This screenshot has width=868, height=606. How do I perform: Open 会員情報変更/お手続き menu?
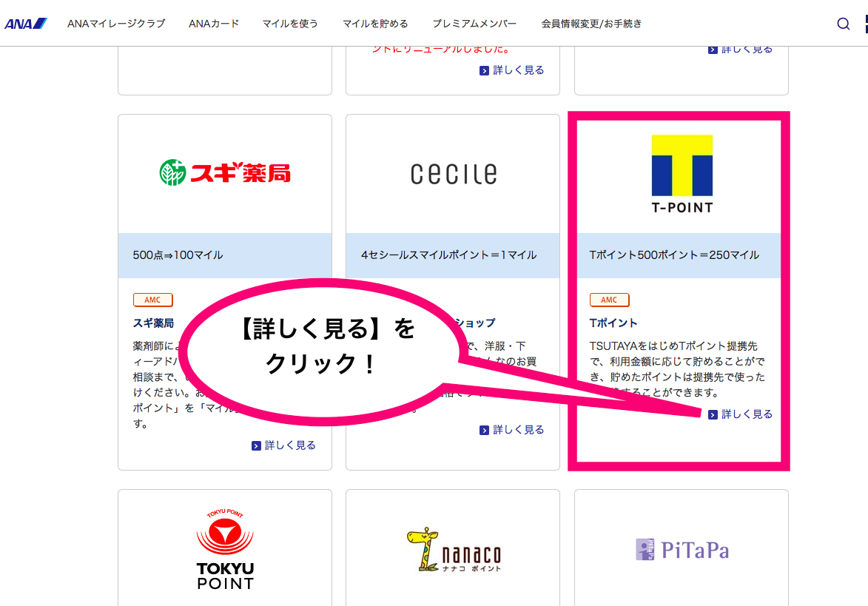point(591,24)
